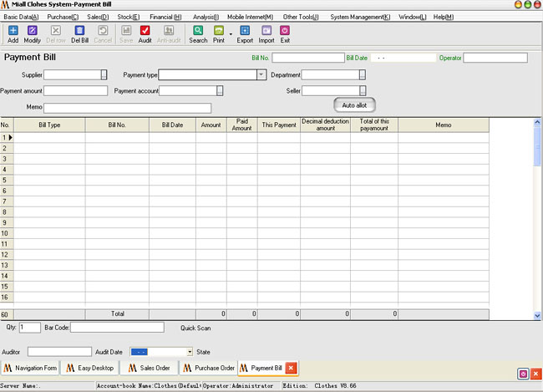Click the Operator input field

495,58
